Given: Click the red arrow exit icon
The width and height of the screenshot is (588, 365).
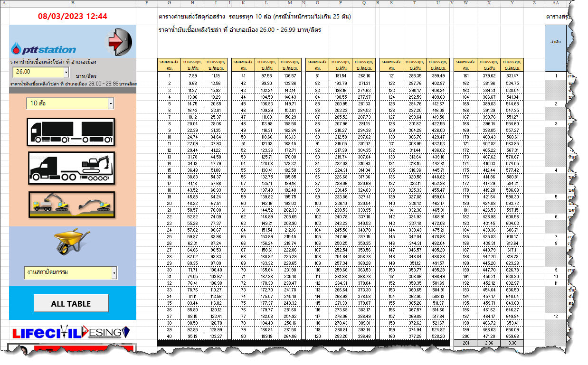Looking at the screenshot, I should [x=119, y=41].
